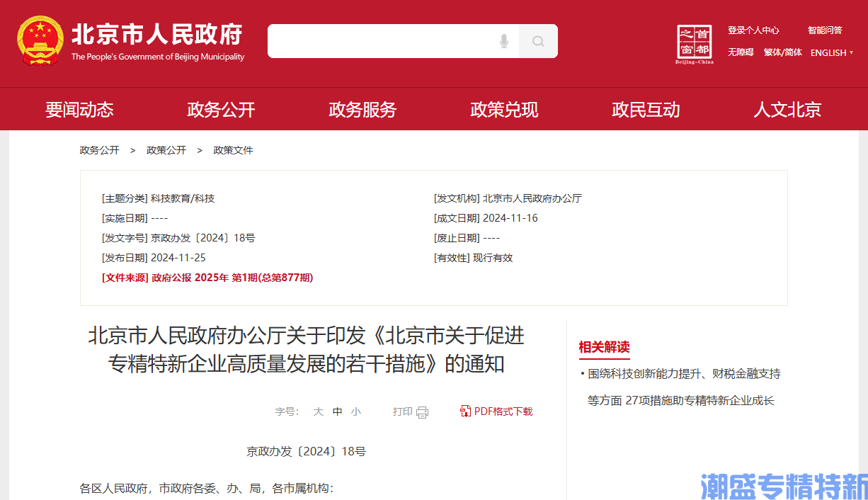
Task: Click the national emblem logo
Action: pyautogui.click(x=40, y=40)
